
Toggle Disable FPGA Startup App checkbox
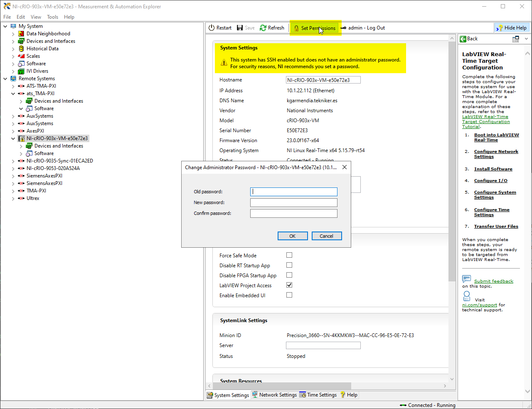(x=289, y=275)
